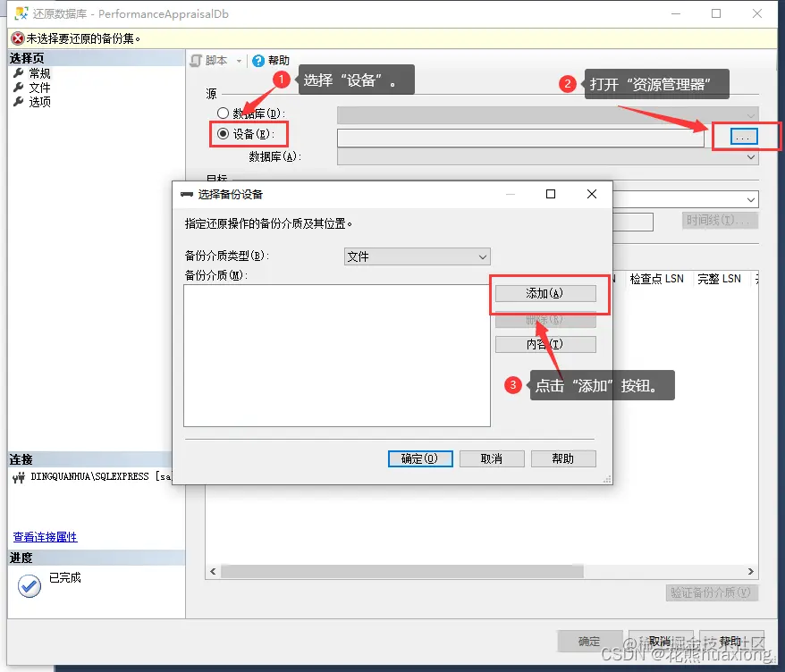Open the 文件 page

[x=39, y=88]
